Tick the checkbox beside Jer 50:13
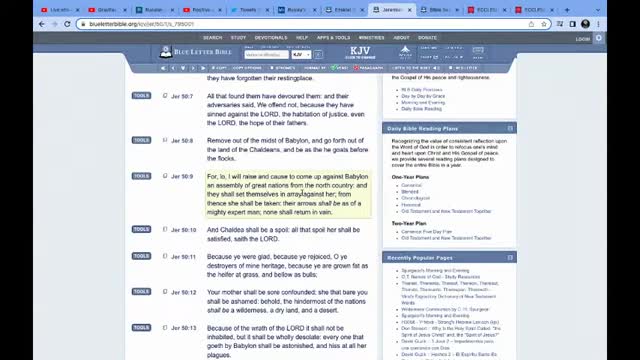Screen dimensions: 640x360 click(165, 327)
